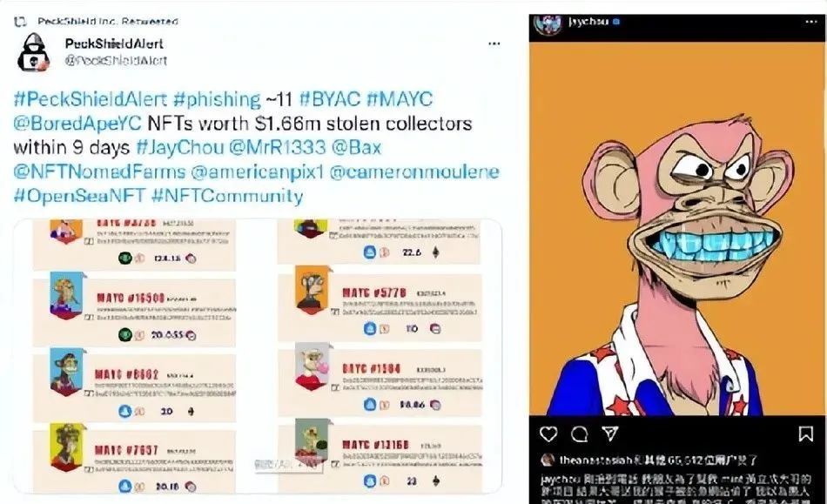
Task: Visit the @BoredApeYC mention
Action: (x=77, y=123)
